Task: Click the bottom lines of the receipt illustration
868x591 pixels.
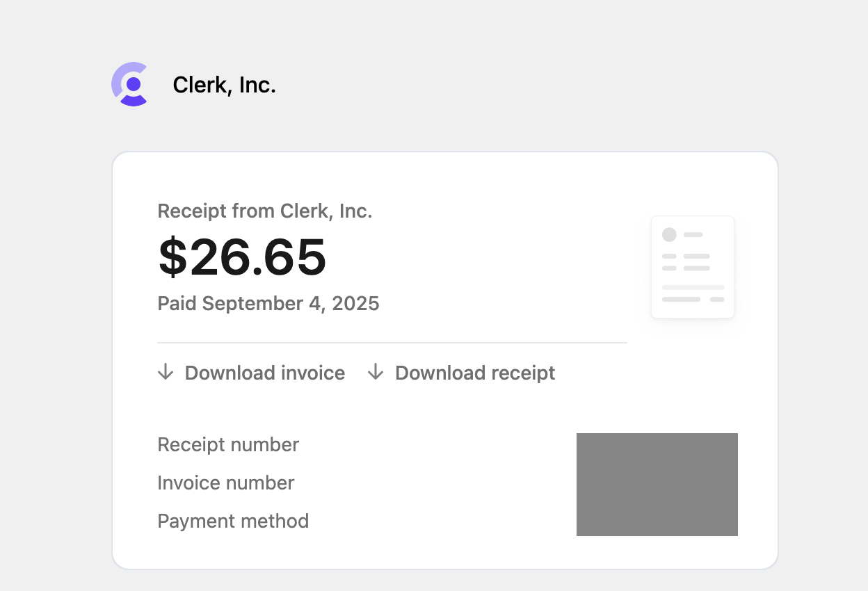Action: [693, 293]
